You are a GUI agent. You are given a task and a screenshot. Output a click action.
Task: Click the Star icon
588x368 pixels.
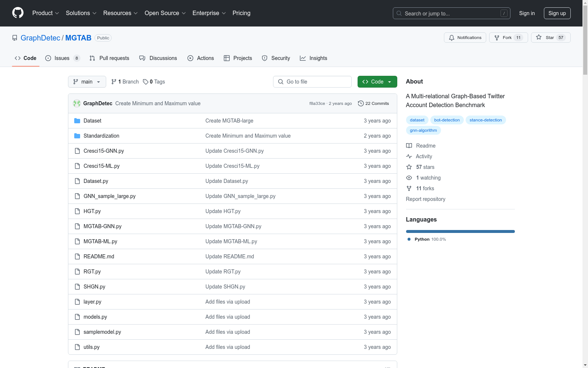tap(539, 37)
